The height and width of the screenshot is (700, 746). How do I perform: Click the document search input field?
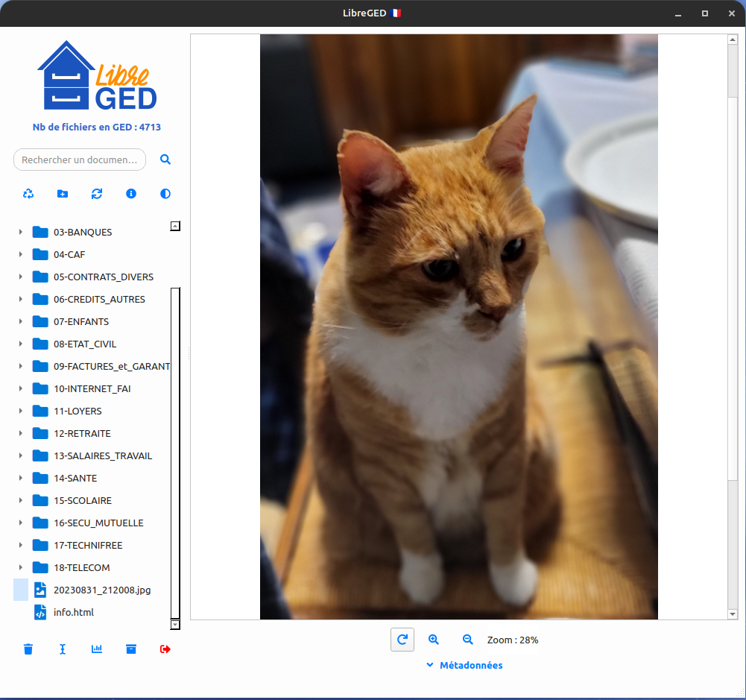tap(80, 160)
